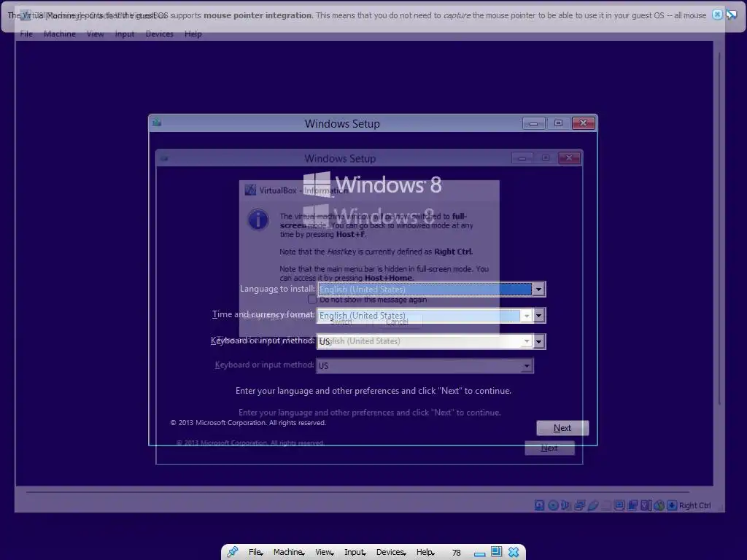Click the mouse integration status icon
The height and width of the screenshot is (560, 747).
point(659,505)
